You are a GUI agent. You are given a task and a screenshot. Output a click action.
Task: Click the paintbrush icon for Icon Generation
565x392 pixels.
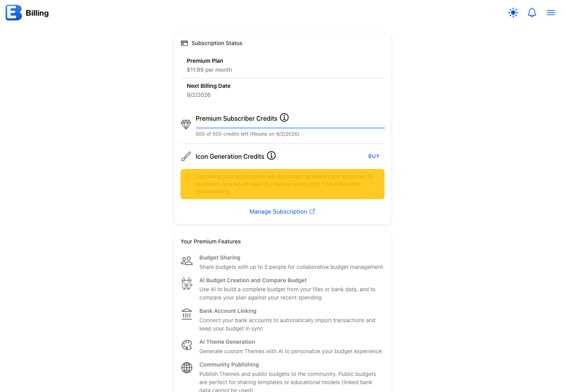186,156
